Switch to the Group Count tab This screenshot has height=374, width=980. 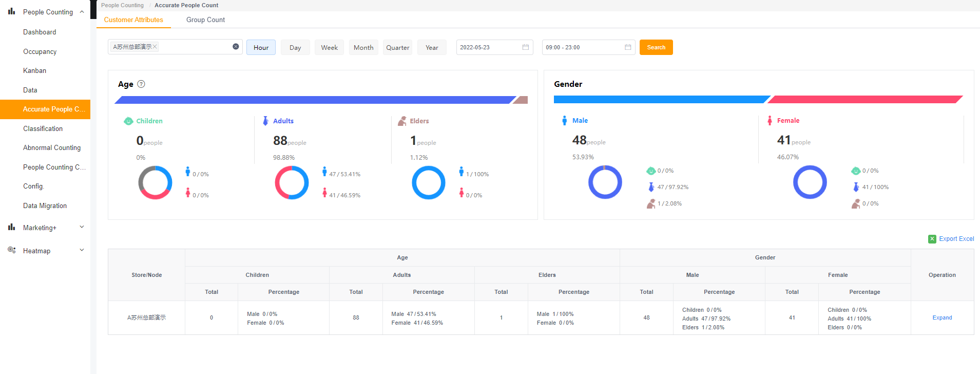205,20
